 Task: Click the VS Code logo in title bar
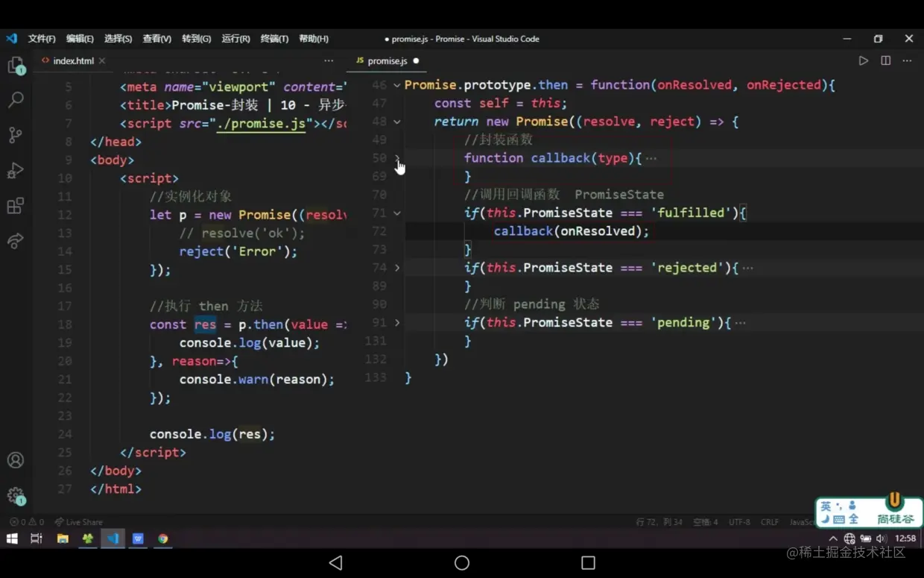pos(11,38)
